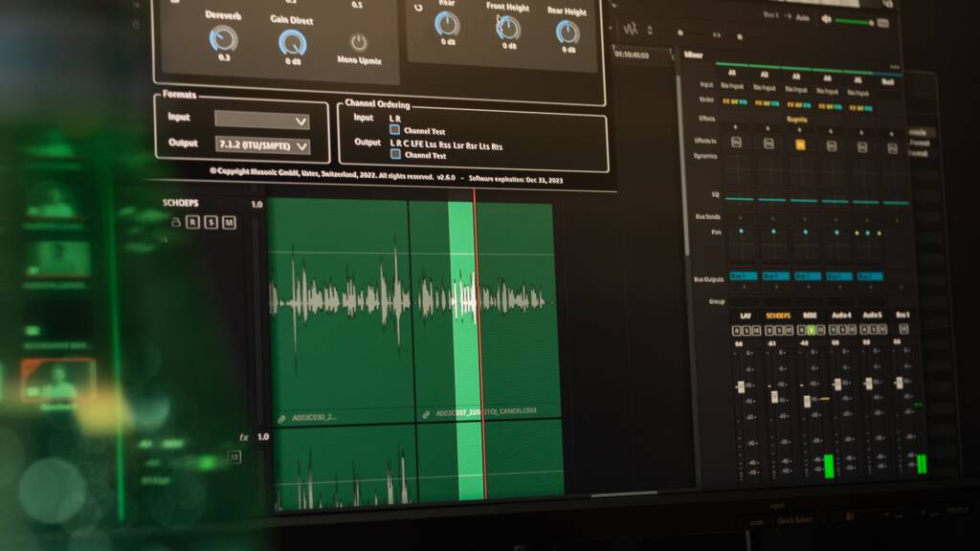The height and width of the screenshot is (551, 980).
Task: Solo the SCHOEPS track with S button
Action: pos(211,222)
